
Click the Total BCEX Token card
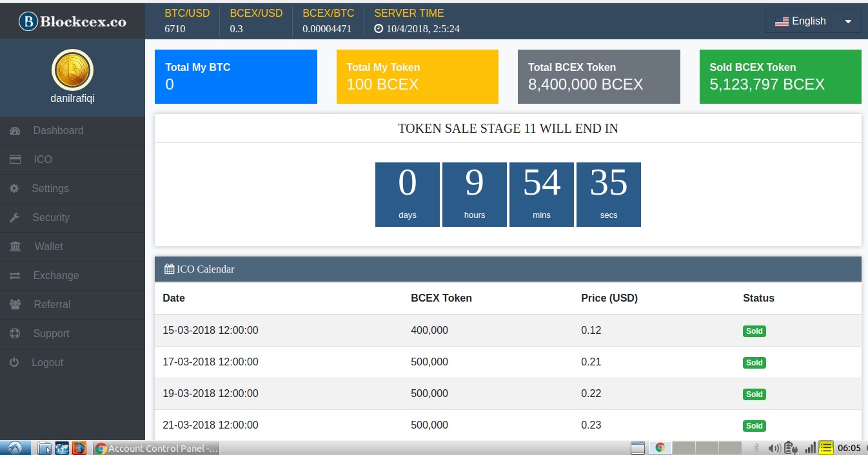pos(599,77)
